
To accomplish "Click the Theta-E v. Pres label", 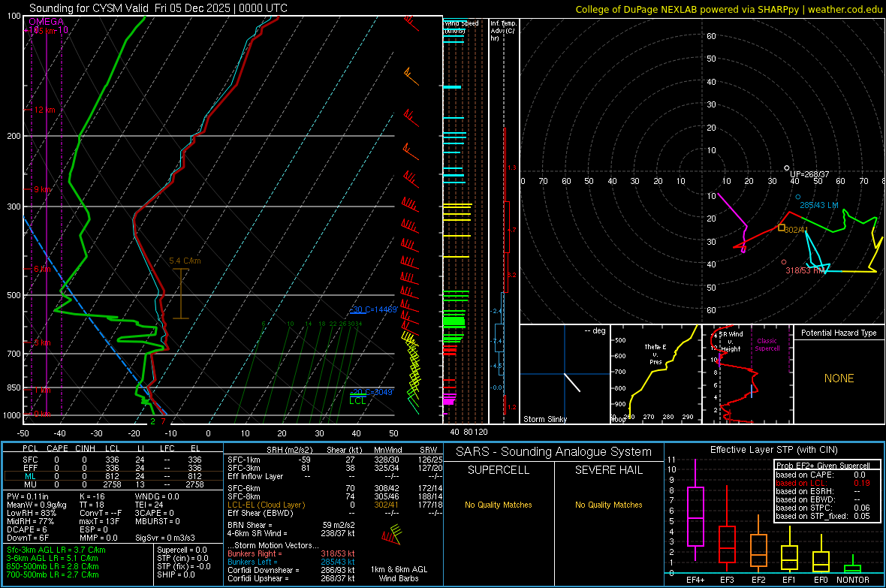I will pyautogui.click(x=655, y=354).
